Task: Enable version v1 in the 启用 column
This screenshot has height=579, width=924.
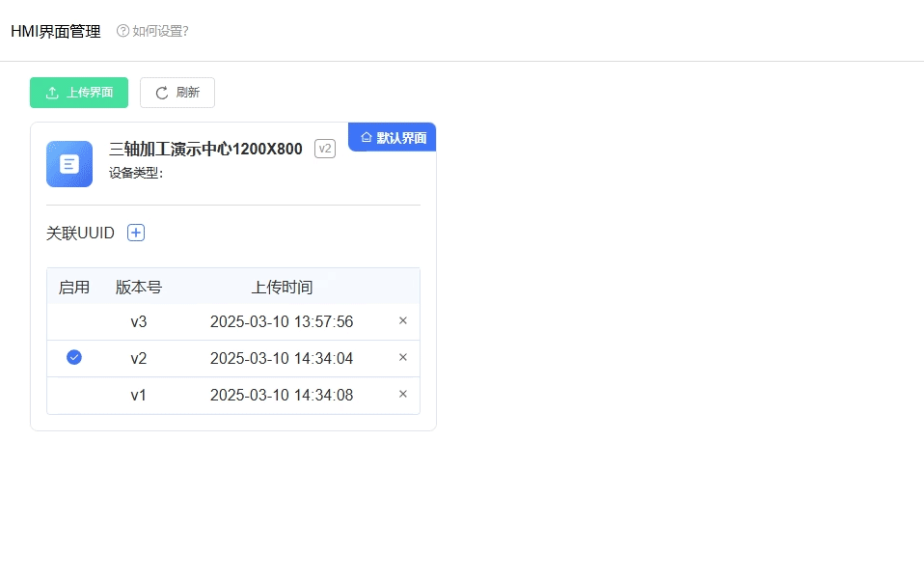Action: coord(74,395)
